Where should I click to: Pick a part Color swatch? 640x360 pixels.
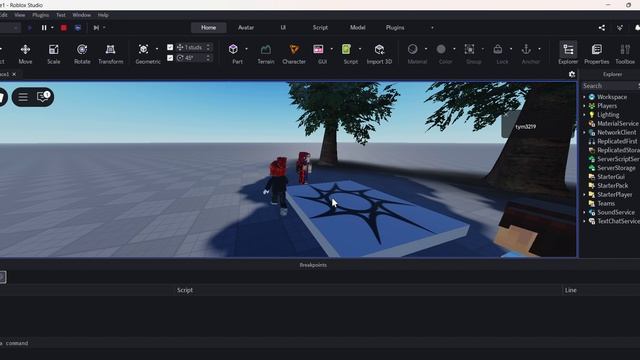click(x=441, y=50)
